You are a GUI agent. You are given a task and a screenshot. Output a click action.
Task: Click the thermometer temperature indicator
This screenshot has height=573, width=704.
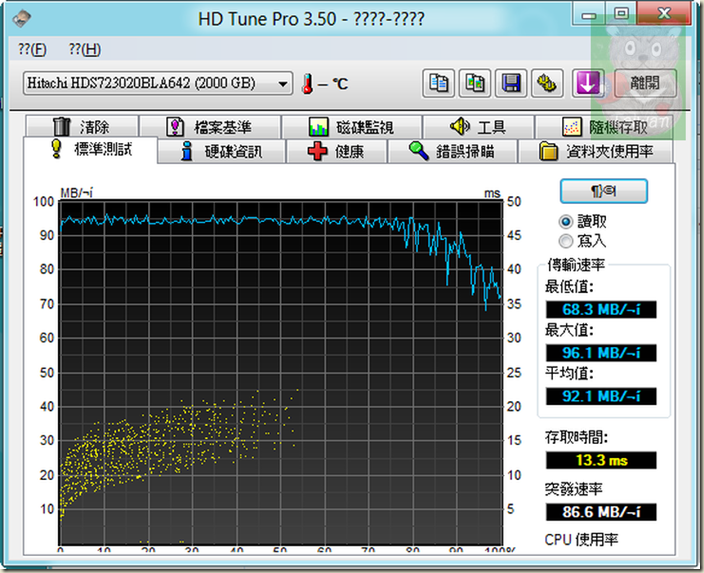(x=308, y=85)
